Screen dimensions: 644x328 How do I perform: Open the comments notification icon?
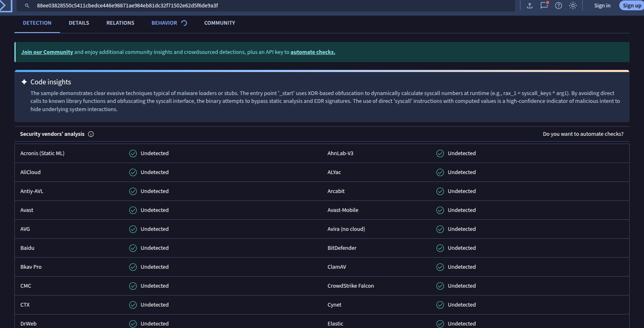pyautogui.click(x=544, y=6)
